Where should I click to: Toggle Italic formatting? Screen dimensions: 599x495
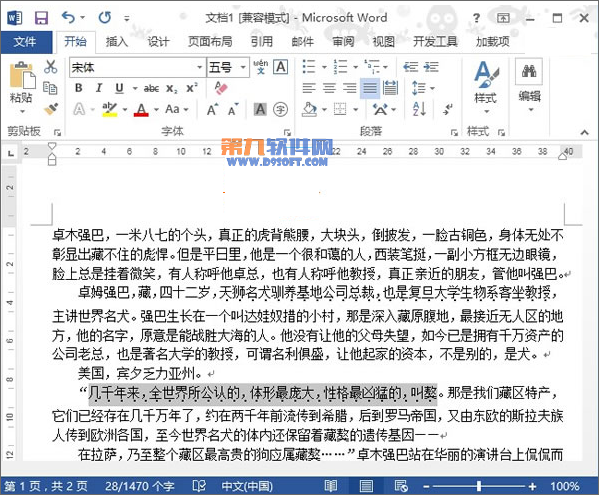99,88
